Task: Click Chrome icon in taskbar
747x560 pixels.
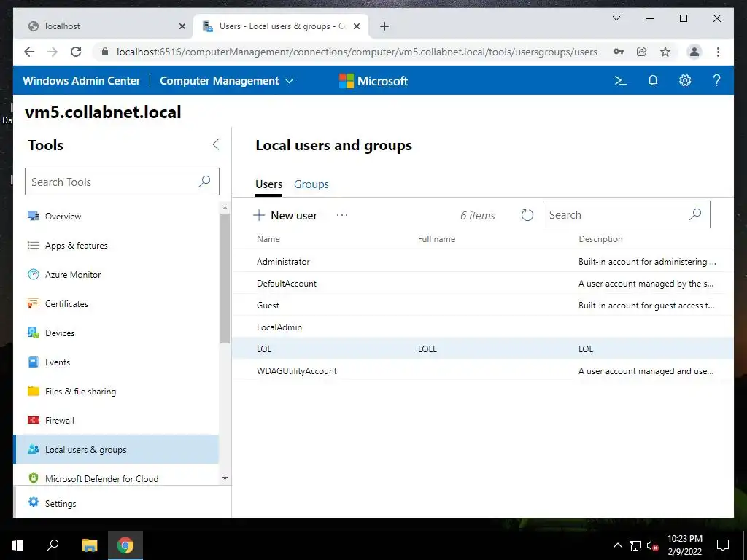Action: pyautogui.click(x=125, y=545)
